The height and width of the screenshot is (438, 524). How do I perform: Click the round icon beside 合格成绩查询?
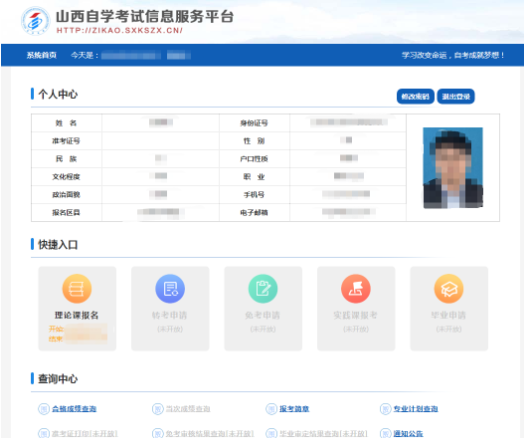[x=44, y=409]
